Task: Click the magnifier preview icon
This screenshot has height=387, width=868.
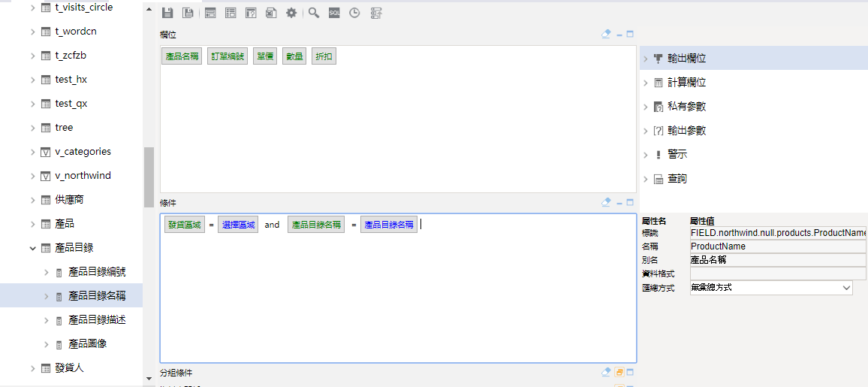Action: (x=314, y=13)
